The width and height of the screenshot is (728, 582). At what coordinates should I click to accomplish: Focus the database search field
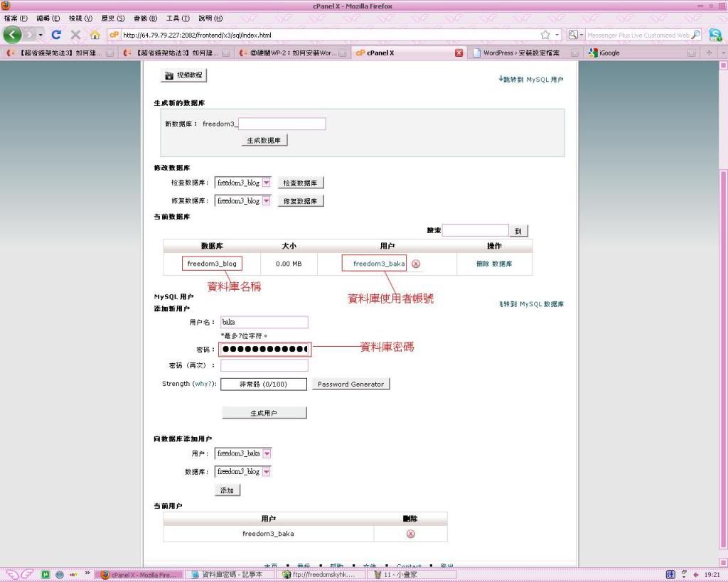pos(476,230)
